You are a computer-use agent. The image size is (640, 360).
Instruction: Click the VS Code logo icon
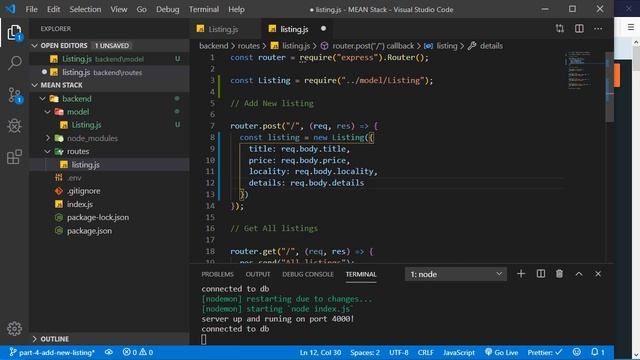click(11, 9)
